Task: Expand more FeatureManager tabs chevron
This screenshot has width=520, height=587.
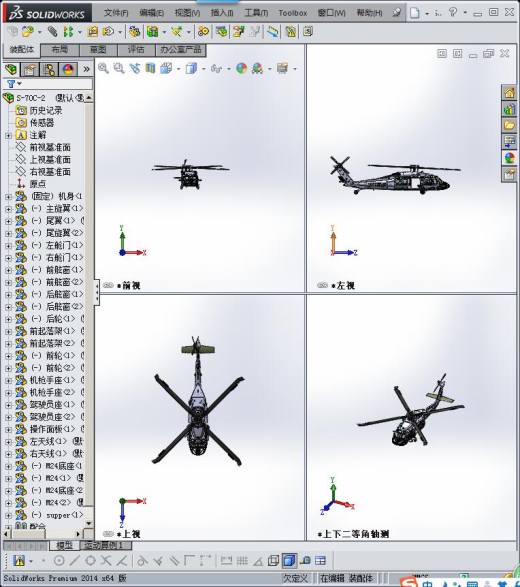Action: pos(86,69)
